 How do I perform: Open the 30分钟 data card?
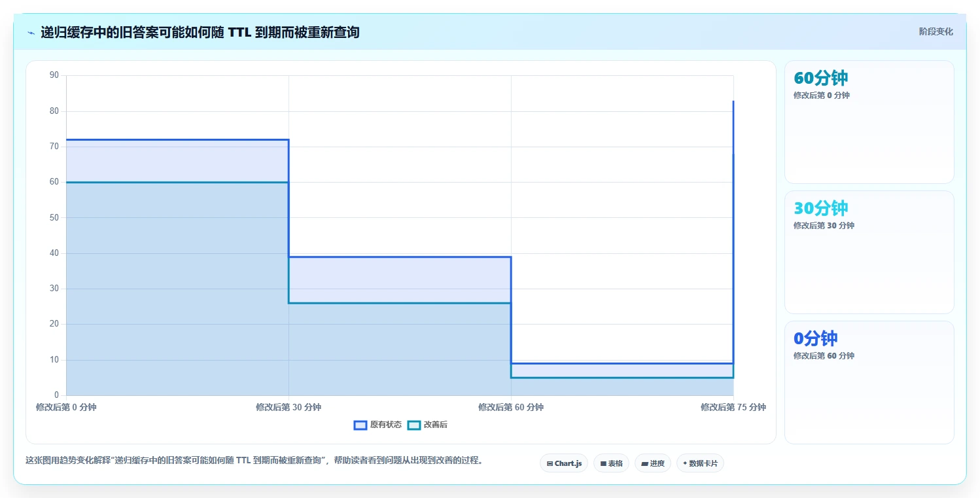coord(869,252)
